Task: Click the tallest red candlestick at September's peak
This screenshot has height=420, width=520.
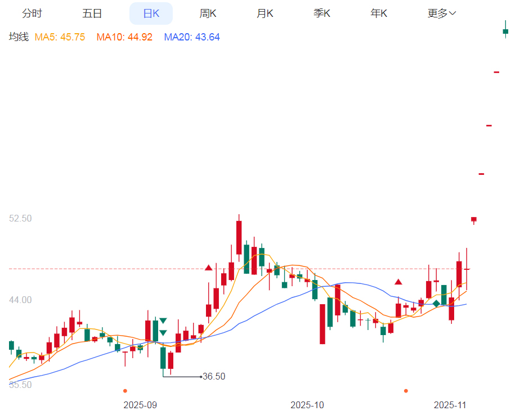Action: pos(239,237)
